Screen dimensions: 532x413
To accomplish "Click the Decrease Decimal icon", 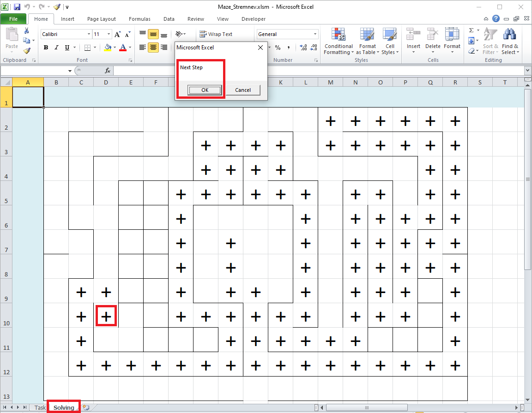I will [x=314, y=48].
